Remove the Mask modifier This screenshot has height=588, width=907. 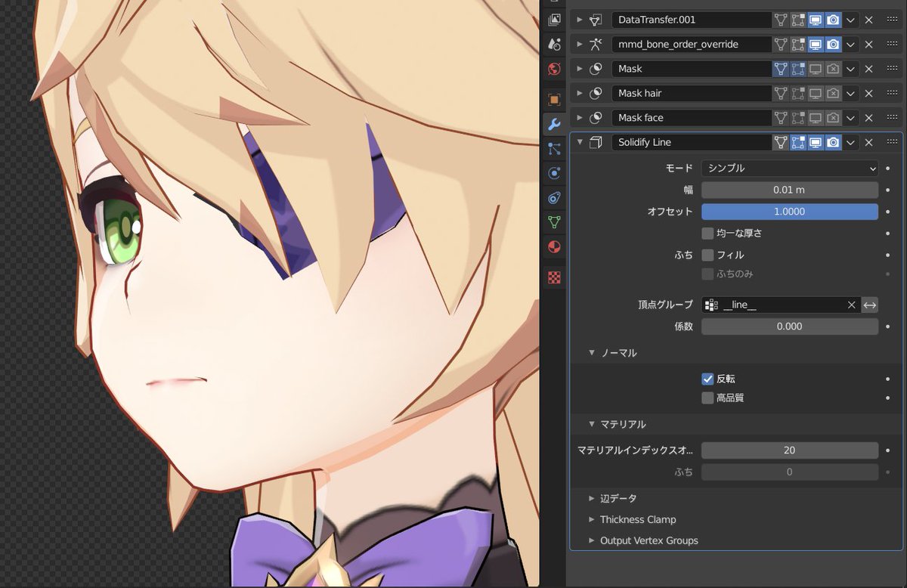click(x=869, y=69)
